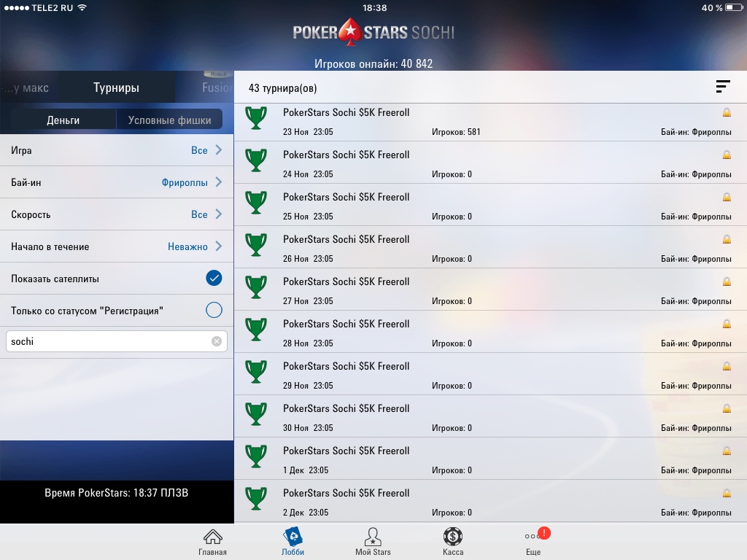Tap trophy icon for 26 Ноя Freeroll

click(256, 245)
